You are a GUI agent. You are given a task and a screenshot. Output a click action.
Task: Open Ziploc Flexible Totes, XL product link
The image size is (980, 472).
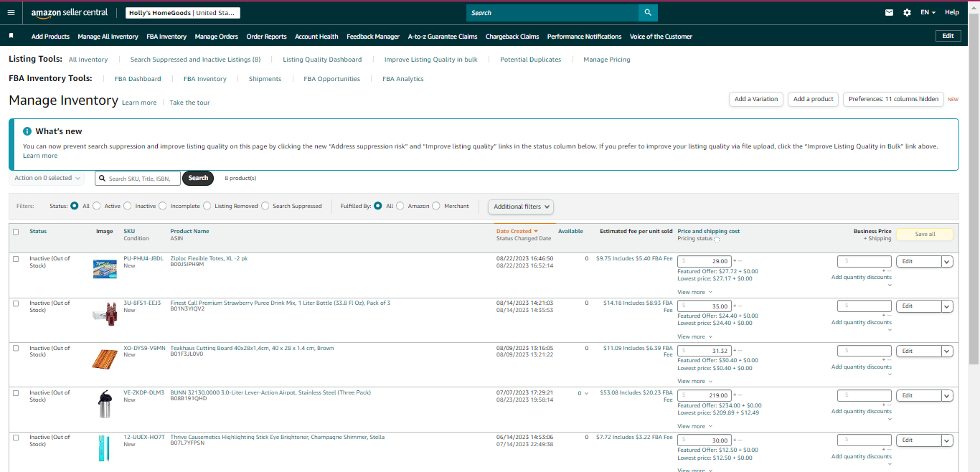209,258
